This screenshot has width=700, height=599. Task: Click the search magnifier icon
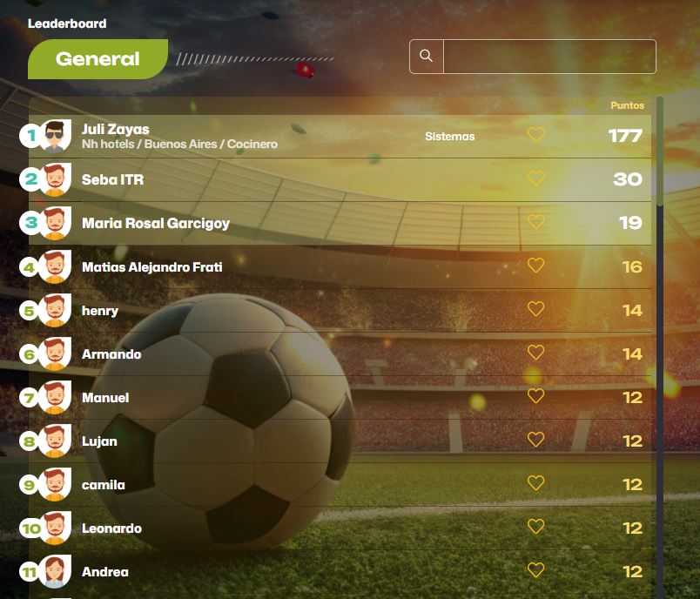point(427,57)
